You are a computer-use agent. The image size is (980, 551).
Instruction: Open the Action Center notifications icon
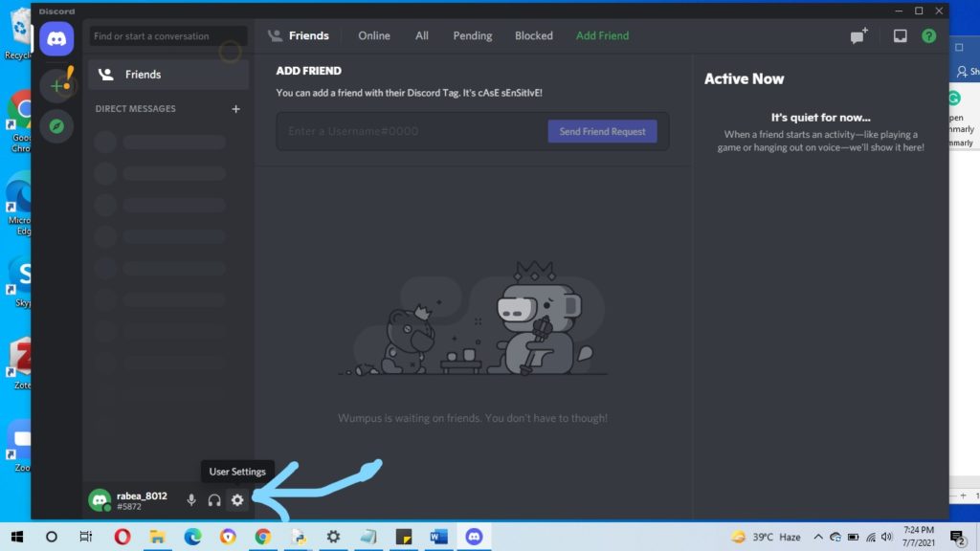click(957, 538)
